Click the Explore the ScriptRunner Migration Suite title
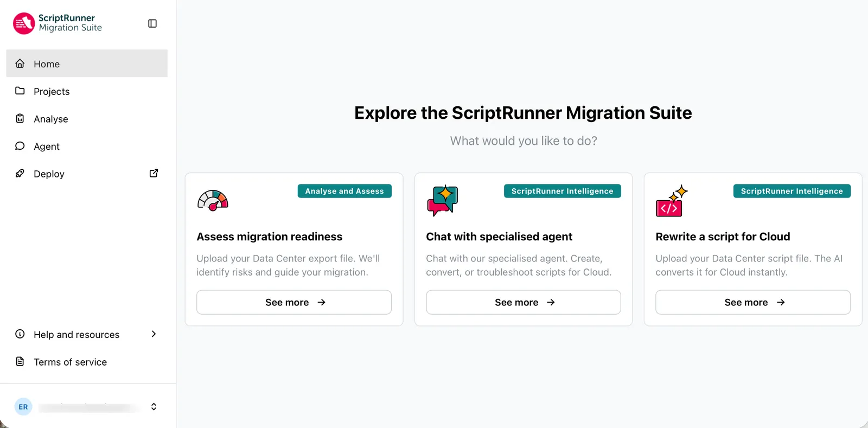 tap(523, 113)
